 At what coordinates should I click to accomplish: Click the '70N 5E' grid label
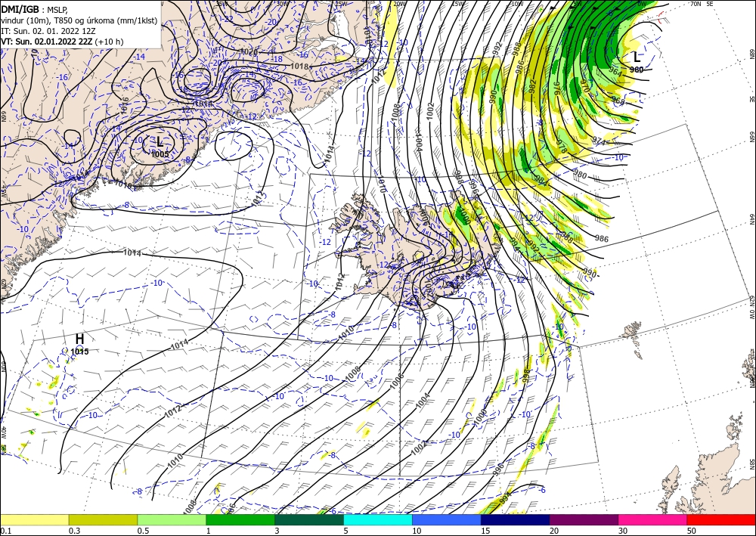point(702,4)
